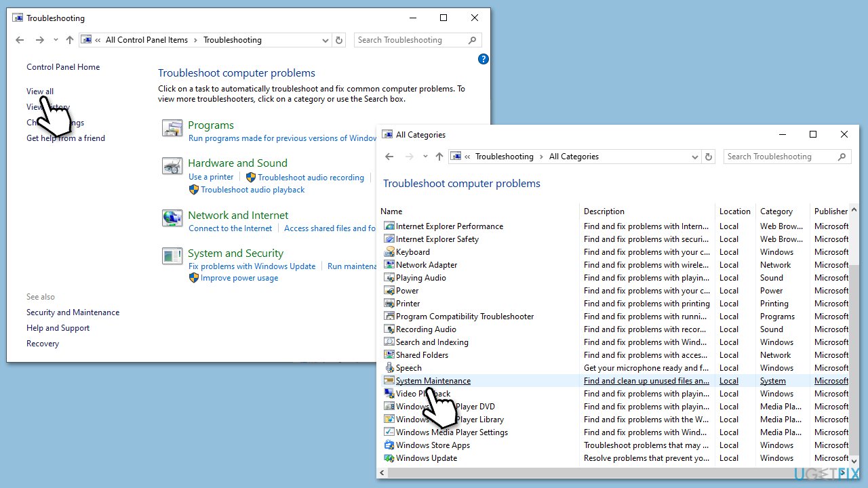Open the Recovery link
This screenshot has height=488, width=868.
point(43,344)
